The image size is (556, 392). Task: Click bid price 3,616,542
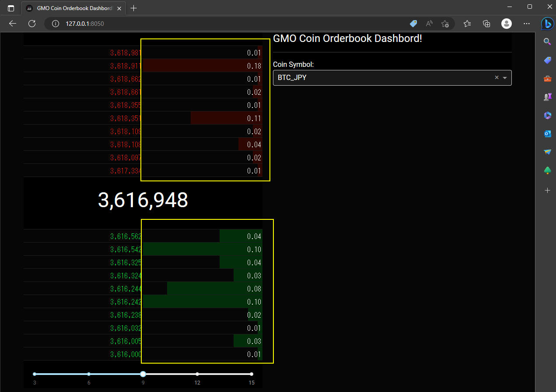pos(126,250)
